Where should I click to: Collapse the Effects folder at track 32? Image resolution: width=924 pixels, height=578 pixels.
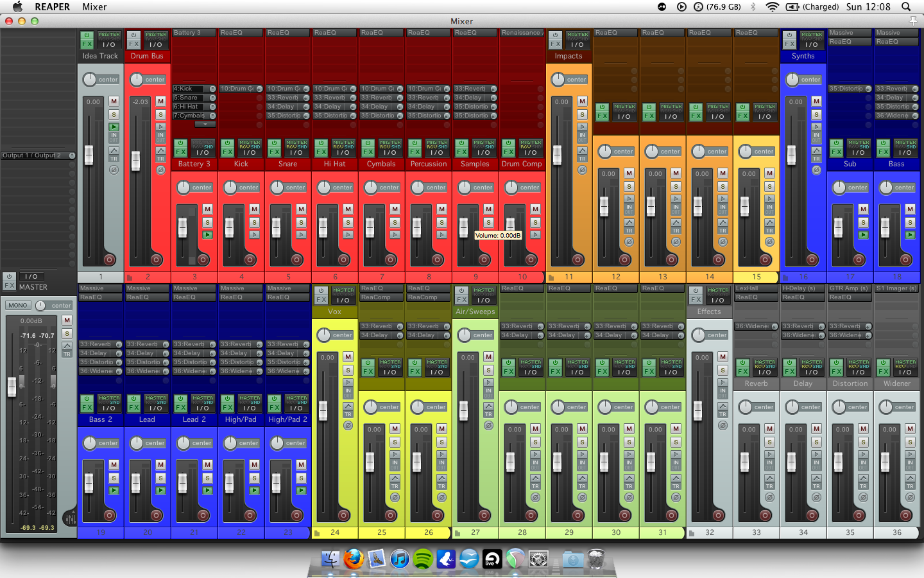pyautogui.click(x=691, y=533)
